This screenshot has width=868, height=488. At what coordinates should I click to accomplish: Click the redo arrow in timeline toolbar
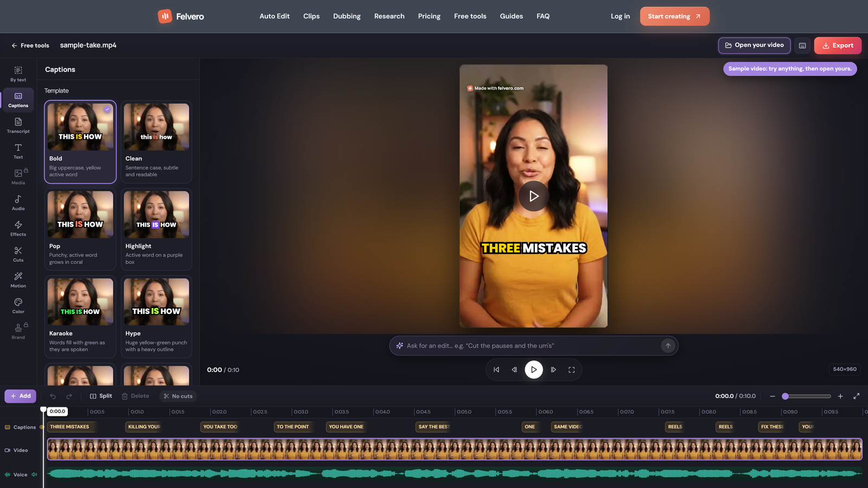(69, 396)
